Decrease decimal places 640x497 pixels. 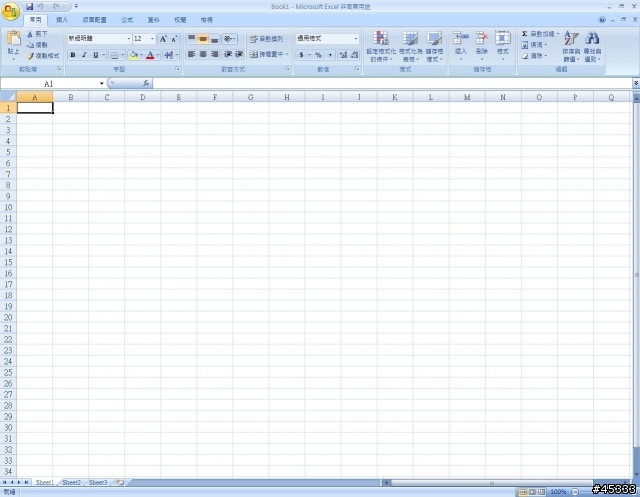354,55
